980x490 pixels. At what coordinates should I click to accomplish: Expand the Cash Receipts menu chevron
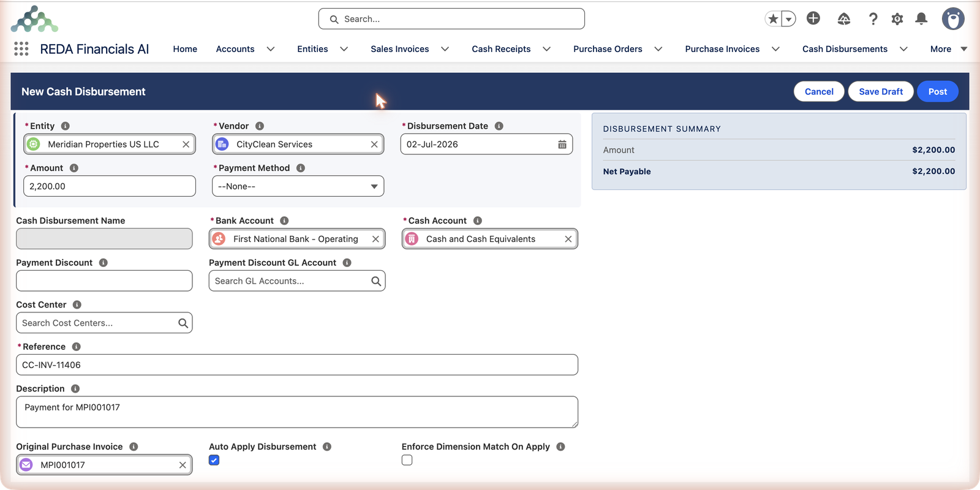[546, 49]
